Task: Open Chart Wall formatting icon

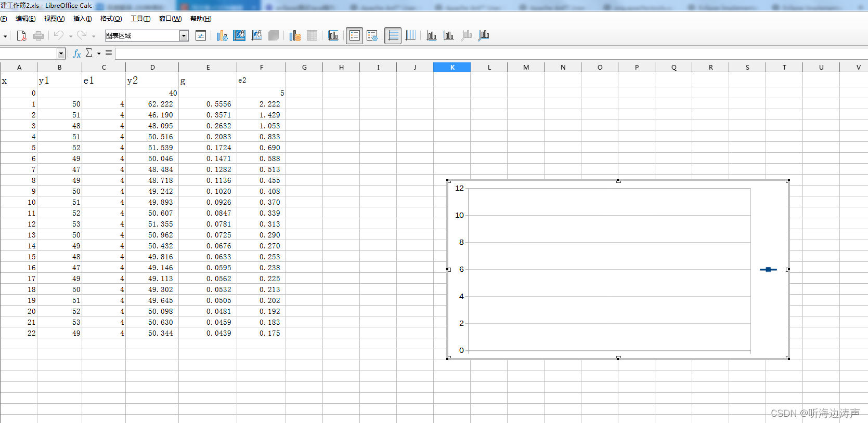Action: [256, 35]
